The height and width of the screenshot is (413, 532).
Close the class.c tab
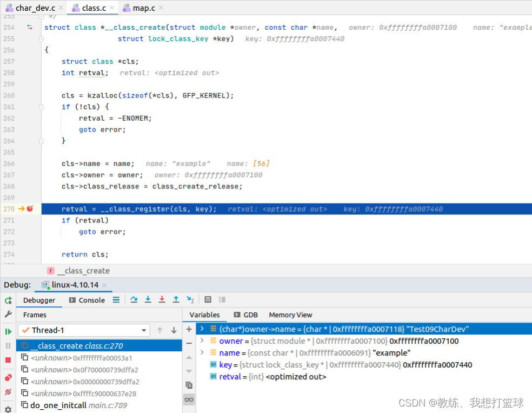(111, 8)
